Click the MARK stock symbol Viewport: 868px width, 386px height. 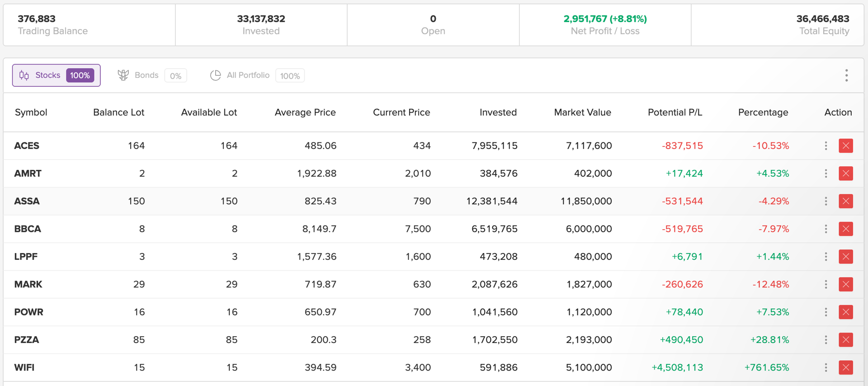[x=28, y=284]
